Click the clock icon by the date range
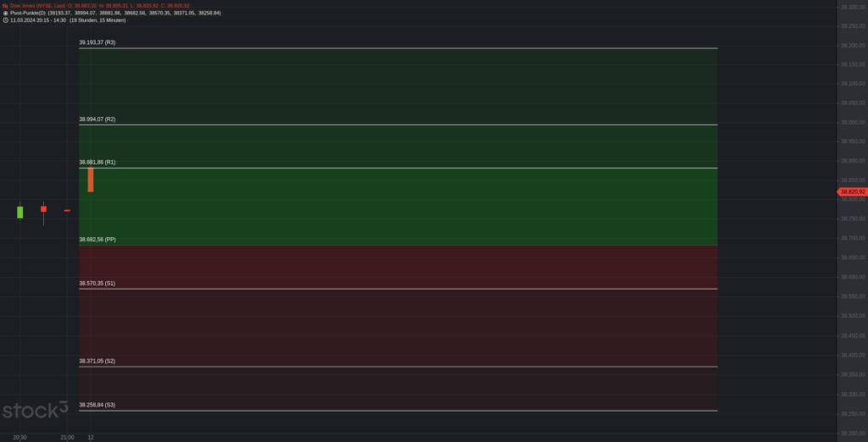Viewport: 868px width, 442px height. [x=5, y=20]
